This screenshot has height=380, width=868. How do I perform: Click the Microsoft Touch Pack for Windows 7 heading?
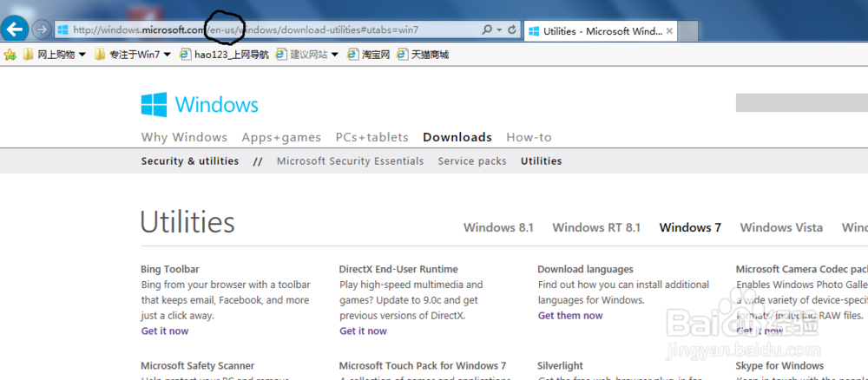coord(423,365)
